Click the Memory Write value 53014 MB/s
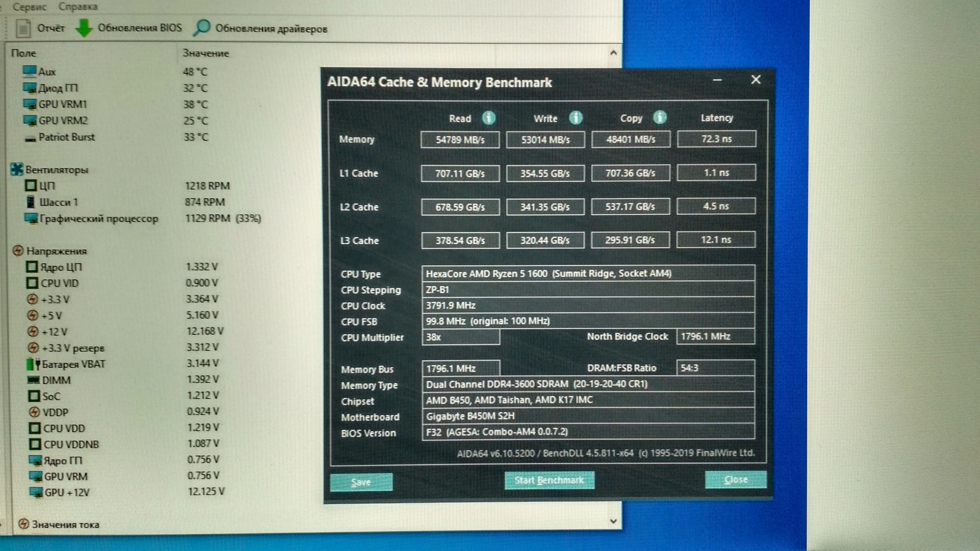Screen dimensions: 980x551 coord(546,140)
